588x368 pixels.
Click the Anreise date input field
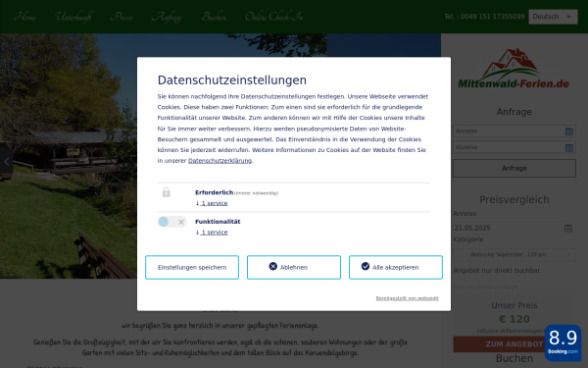[x=514, y=131]
